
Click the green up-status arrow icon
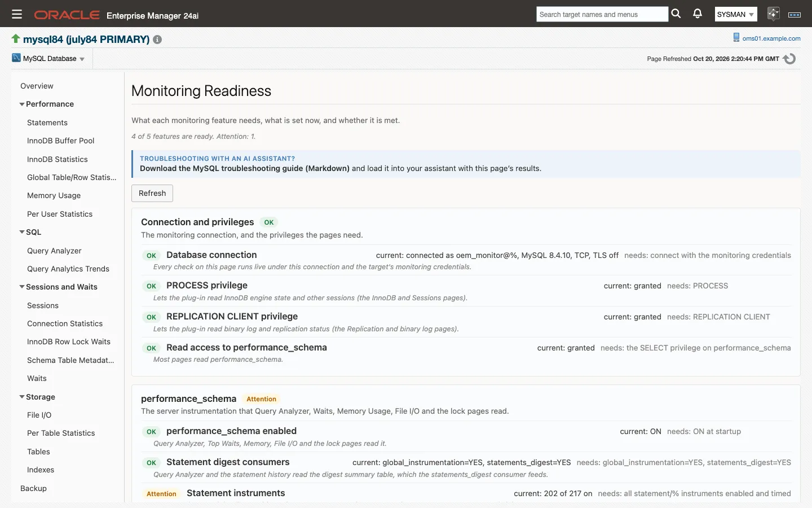pos(16,38)
